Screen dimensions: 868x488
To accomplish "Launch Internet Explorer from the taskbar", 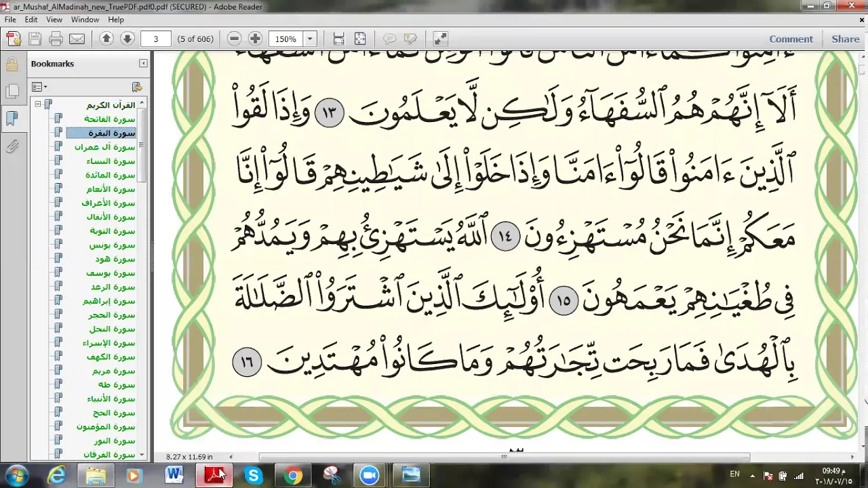I will (57, 475).
